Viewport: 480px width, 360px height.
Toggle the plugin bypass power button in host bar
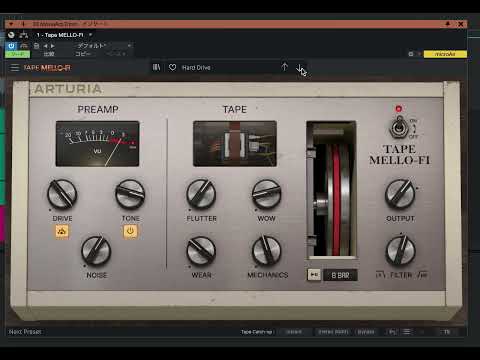click(11, 46)
